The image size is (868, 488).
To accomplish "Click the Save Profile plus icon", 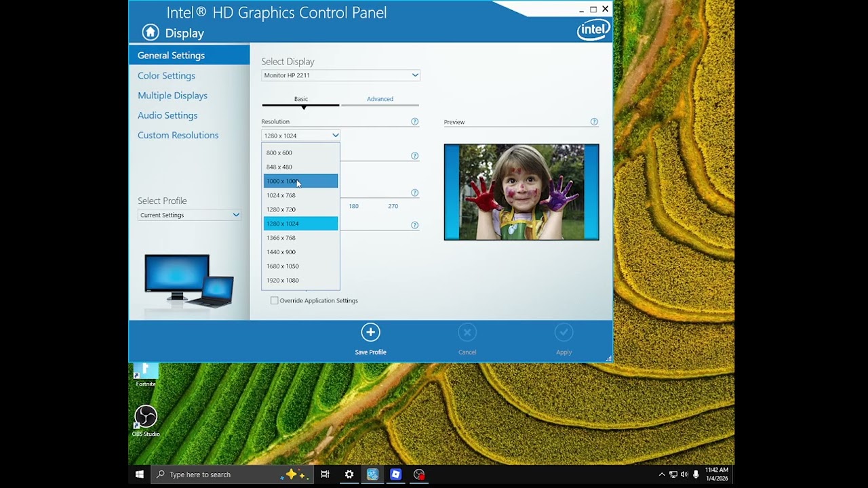I will [370, 332].
